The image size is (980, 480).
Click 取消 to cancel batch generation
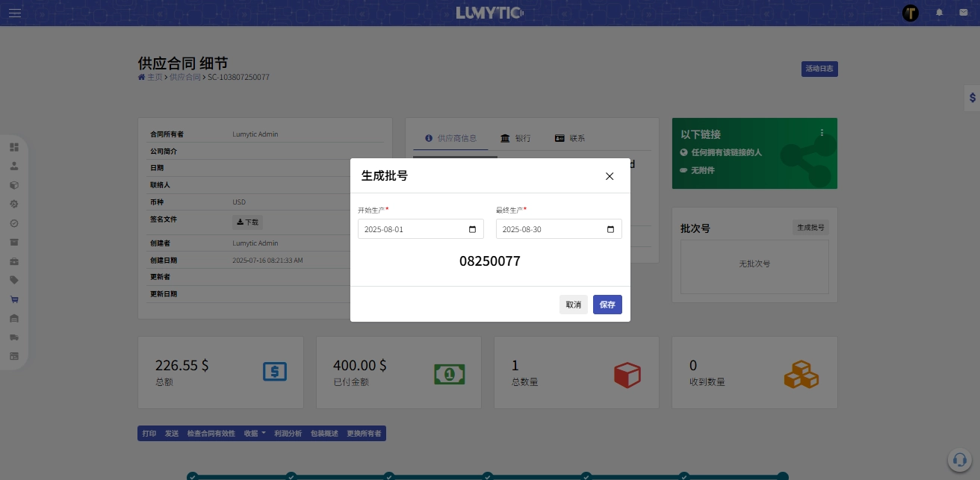[573, 305]
